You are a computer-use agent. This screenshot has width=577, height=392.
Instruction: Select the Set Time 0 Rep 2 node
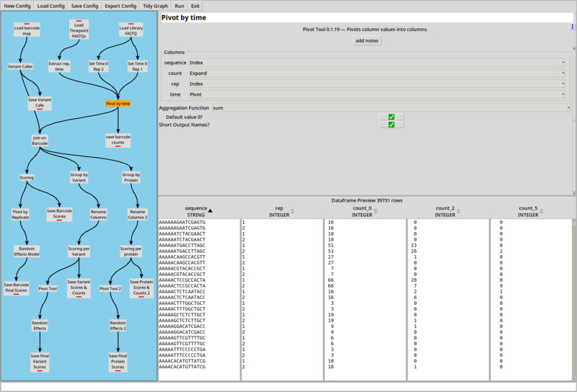pyautogui.click(x=98, y=66)
